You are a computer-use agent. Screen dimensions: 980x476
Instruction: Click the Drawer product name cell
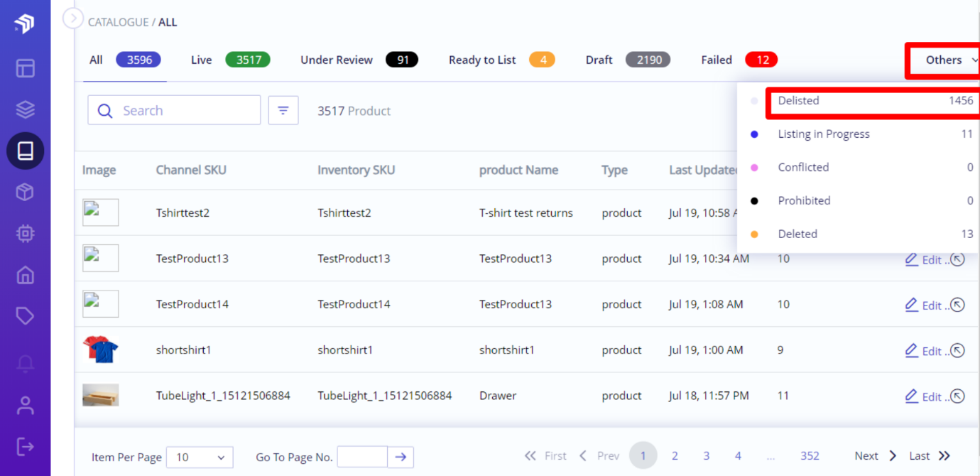(x=498, y=395)
